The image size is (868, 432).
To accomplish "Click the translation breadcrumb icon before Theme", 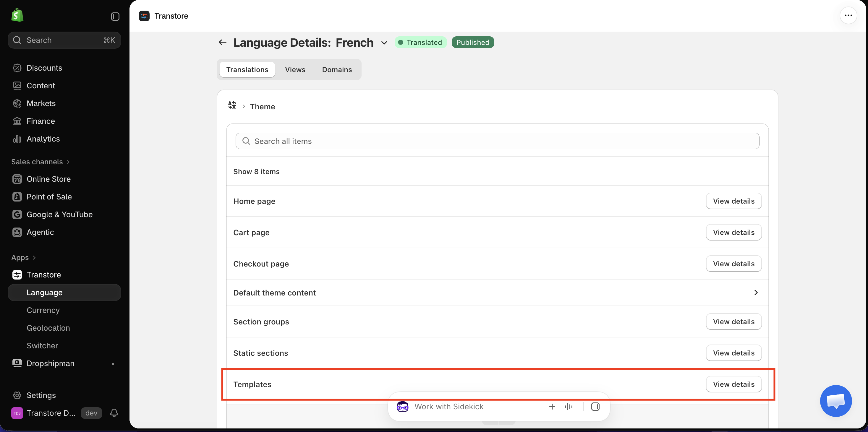I will [232, 105].
